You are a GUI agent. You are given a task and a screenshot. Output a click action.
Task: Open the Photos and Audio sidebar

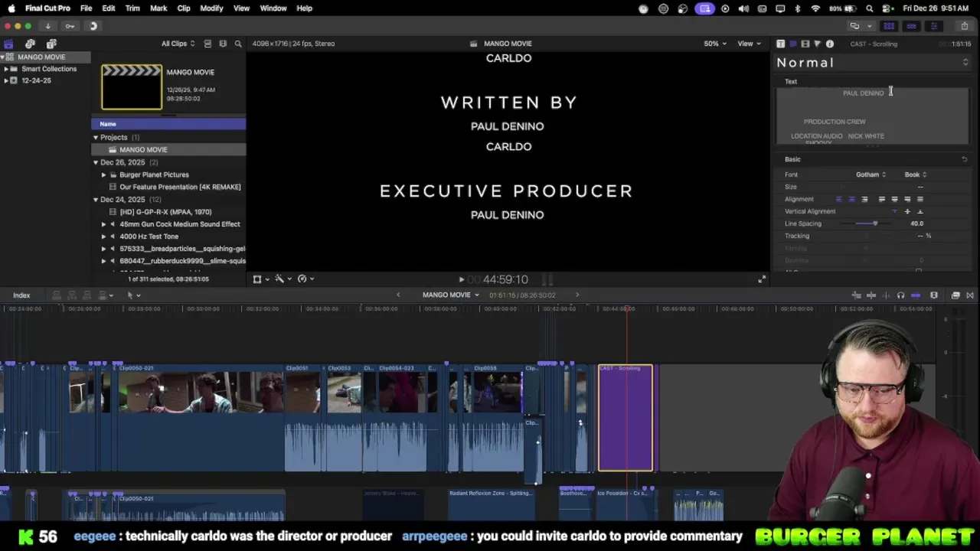tap(30, 44)
